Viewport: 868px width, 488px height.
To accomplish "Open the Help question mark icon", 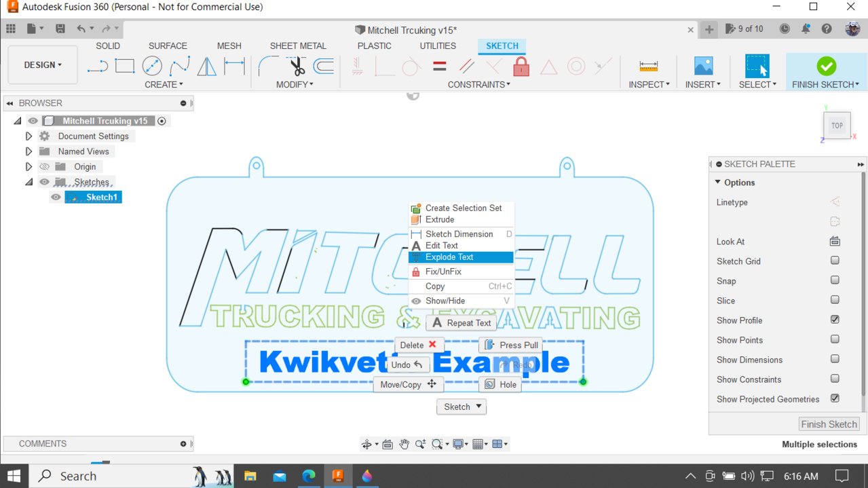I will click(x=827, y=29).
